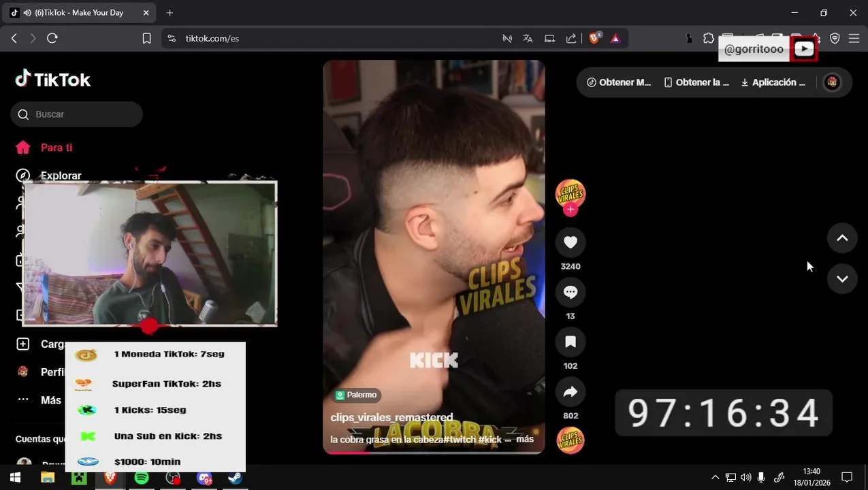Click the Aplicación download button
Image resolution: width=868 pixels, height=490 pixels.
pos(773,82)
